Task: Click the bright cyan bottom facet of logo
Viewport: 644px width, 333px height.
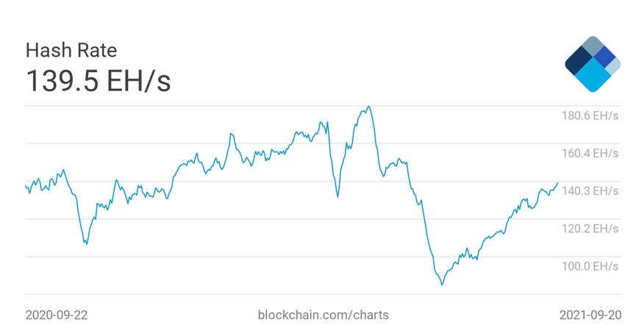Action: 593,75
